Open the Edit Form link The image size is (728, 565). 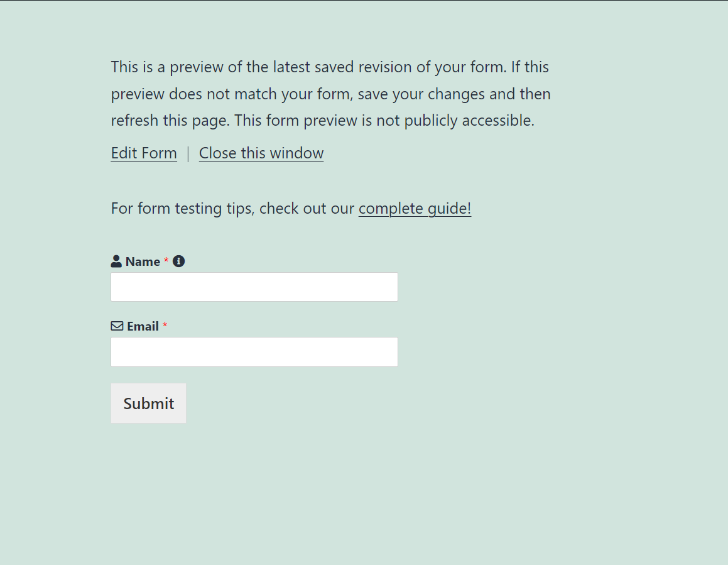coord(144,153)
